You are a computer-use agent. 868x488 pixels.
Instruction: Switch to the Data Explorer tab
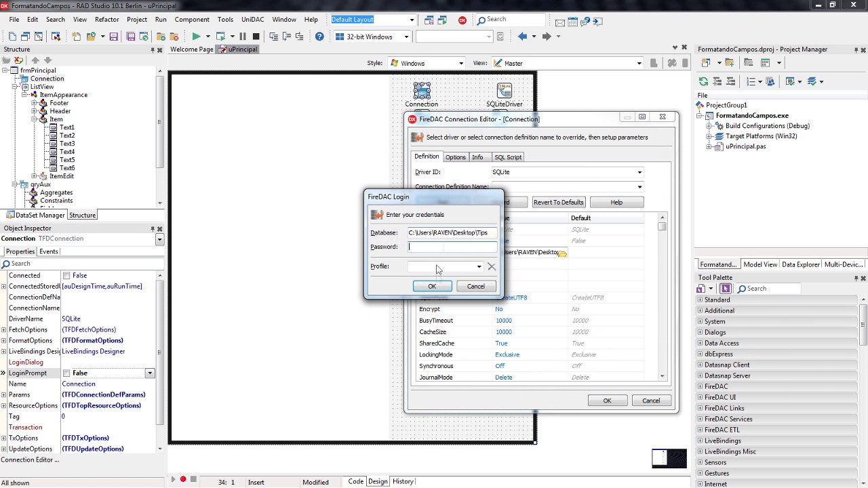pos(800,265)
